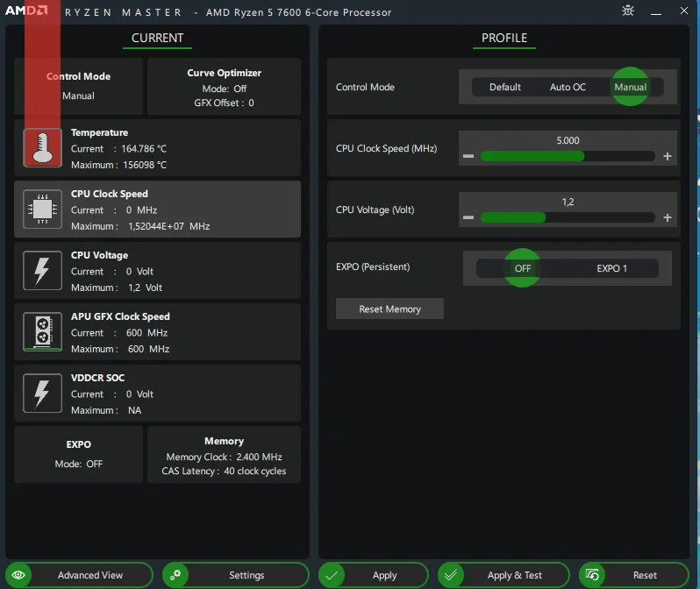Click the CPU Voltage heading in Current
700x589 pixels.
[x=99, y=255]
